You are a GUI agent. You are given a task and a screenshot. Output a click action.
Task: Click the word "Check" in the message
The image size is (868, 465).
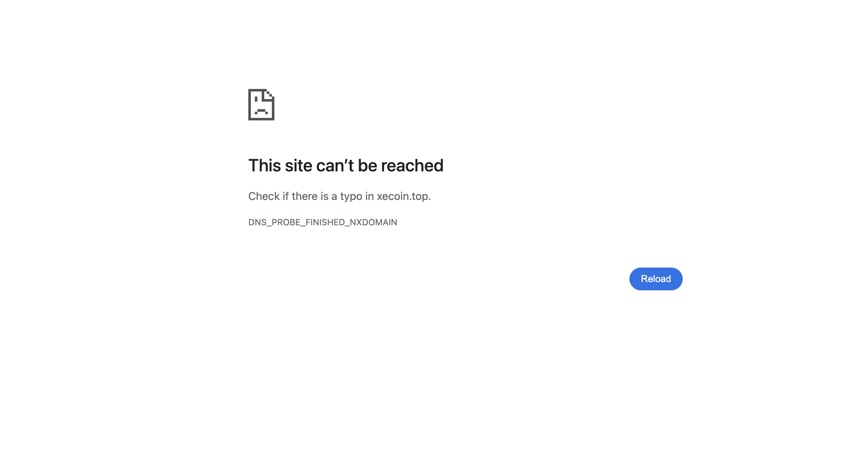pos(264,196)
